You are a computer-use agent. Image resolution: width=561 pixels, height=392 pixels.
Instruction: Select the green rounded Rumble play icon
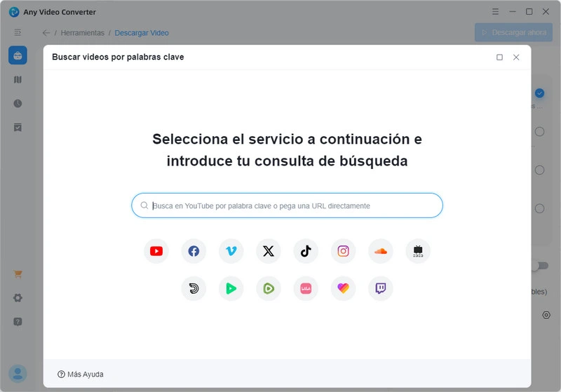[269, 288]
